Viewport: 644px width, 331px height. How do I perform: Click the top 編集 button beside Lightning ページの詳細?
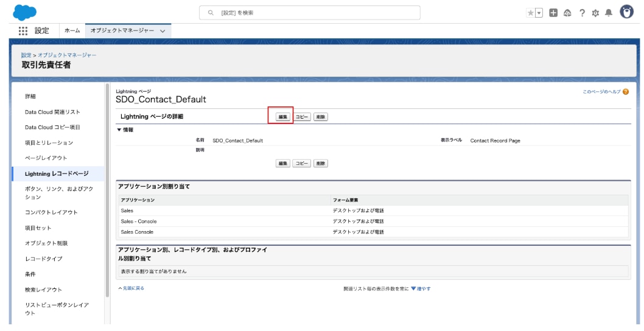pos(283,116)
